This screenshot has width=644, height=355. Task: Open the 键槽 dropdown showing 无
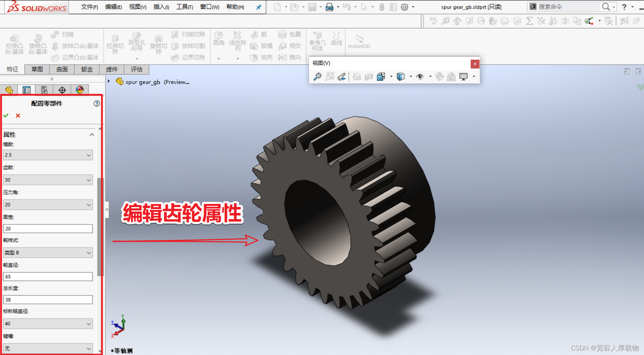click(x=48, y=349)
